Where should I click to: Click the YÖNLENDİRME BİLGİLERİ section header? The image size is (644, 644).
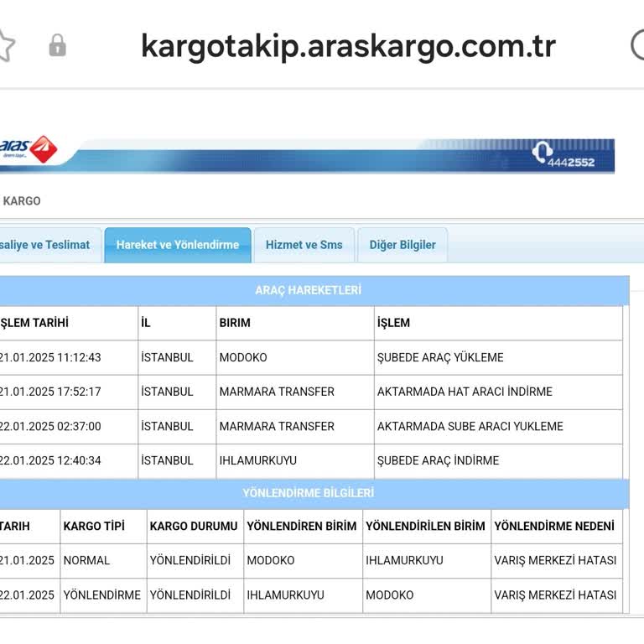click(x=309, y=493)
